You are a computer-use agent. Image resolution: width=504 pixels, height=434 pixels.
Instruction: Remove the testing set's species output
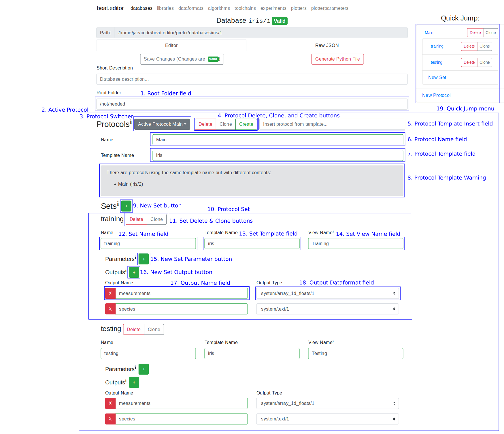tap(110, 419)
